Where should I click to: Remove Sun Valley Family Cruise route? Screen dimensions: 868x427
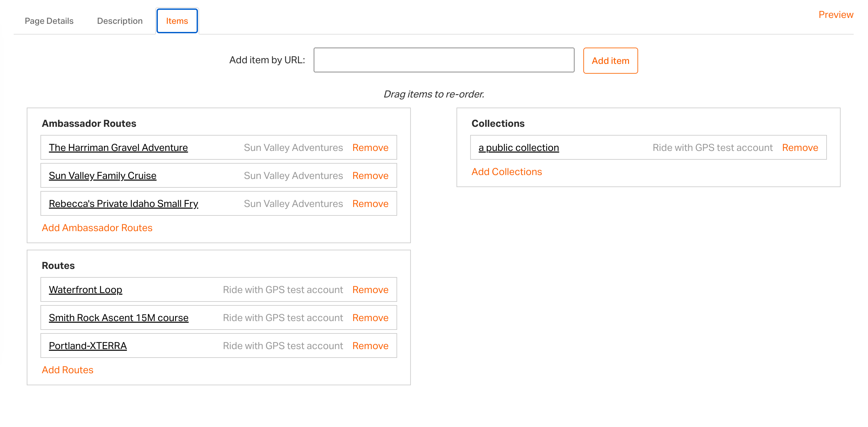(x=370, y=175)
